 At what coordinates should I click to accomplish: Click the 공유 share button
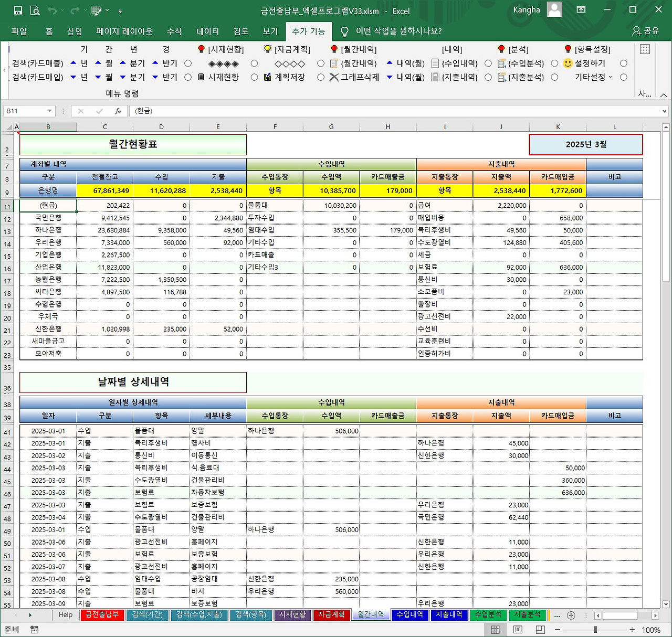click(x=646, y=31)
